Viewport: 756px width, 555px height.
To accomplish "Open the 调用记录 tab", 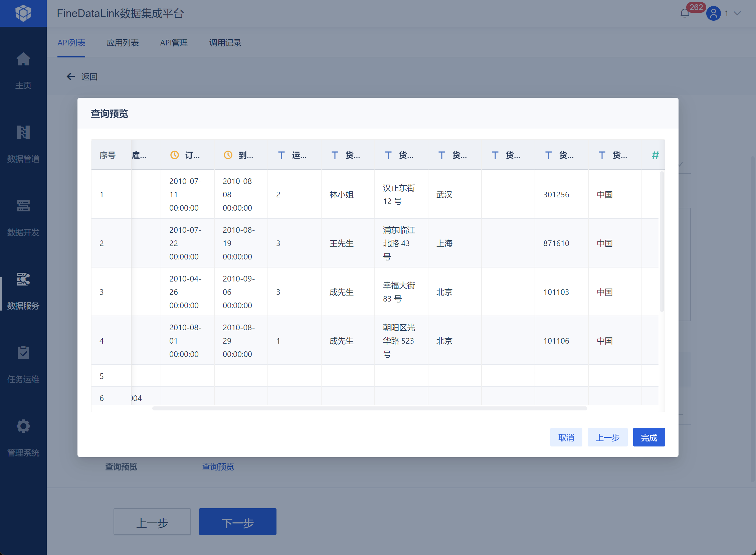I will tap(225, 43).
